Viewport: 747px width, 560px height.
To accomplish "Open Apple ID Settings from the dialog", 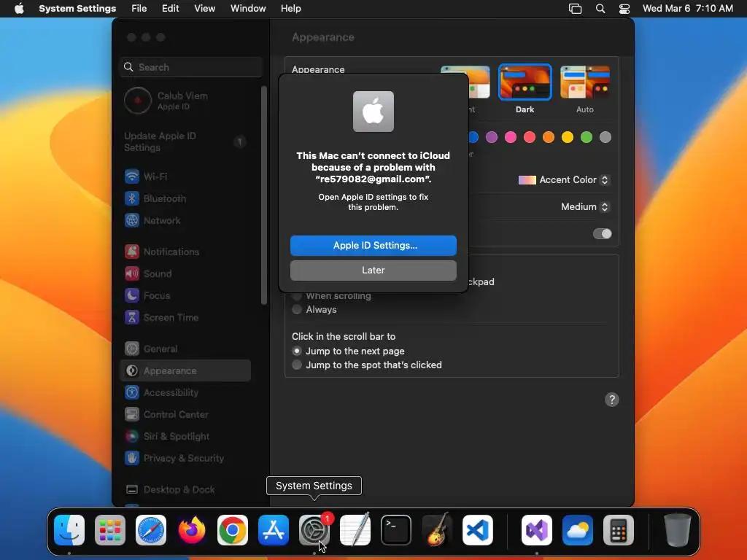I will 373,245.
